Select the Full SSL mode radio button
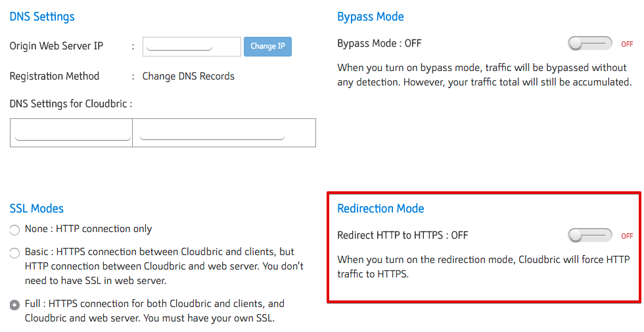The image size is (644, 332). point(14,305)
